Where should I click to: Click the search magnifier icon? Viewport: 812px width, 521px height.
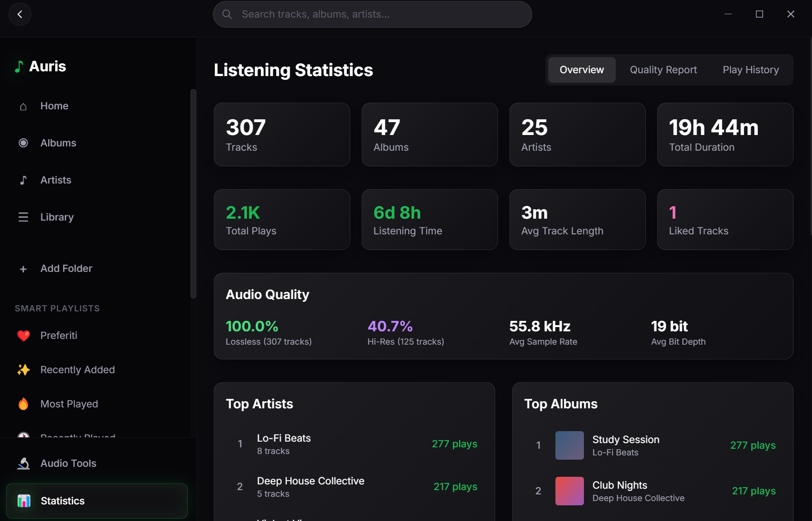227,14
